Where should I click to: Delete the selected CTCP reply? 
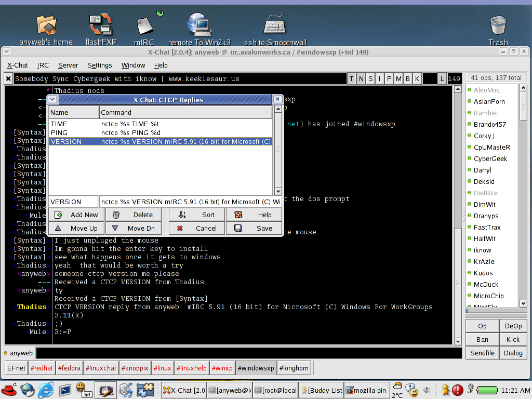click(134, 215)
